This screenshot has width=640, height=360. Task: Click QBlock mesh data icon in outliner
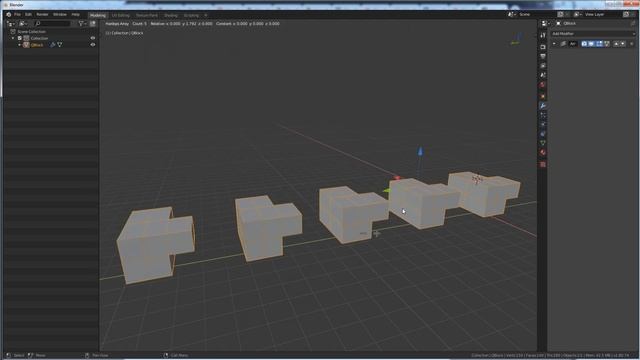click(60, 44)
